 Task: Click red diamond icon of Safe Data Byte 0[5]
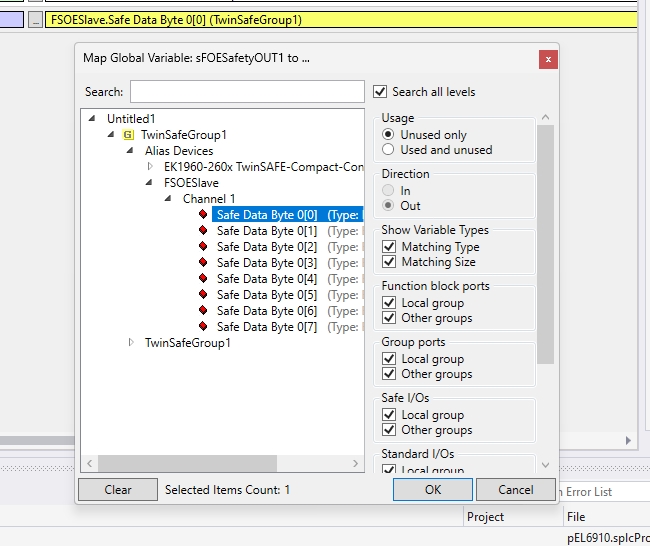tap(203, 295)
